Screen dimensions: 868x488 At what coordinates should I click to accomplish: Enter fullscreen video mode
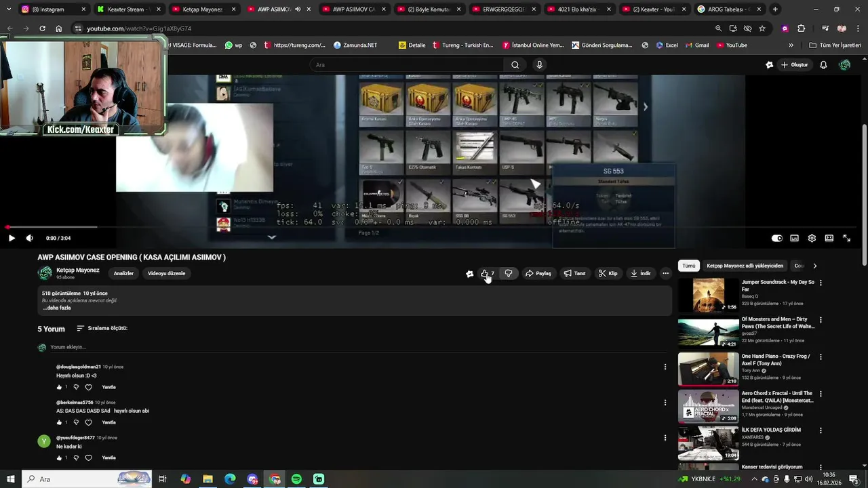pos(846,238)
